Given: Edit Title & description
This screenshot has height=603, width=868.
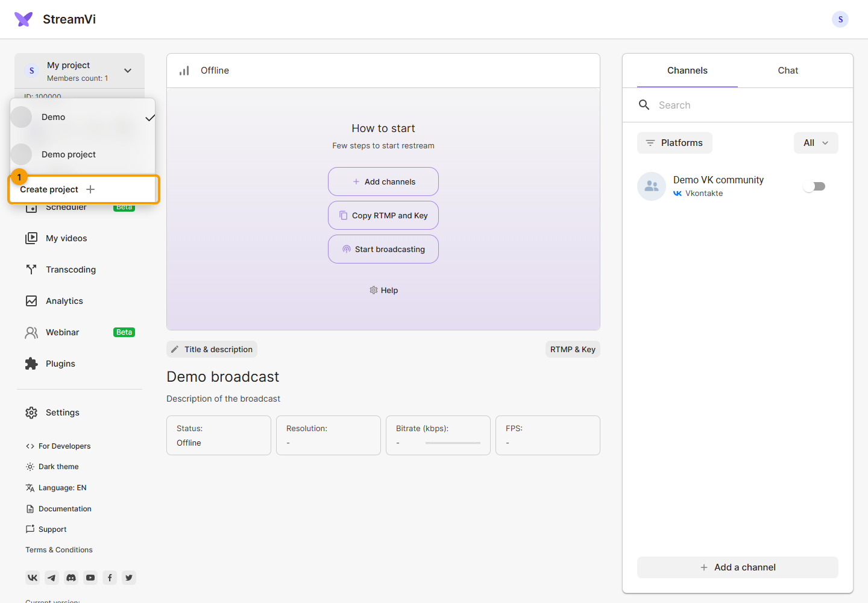Looking at the screenshot, I should pos(212,349).
